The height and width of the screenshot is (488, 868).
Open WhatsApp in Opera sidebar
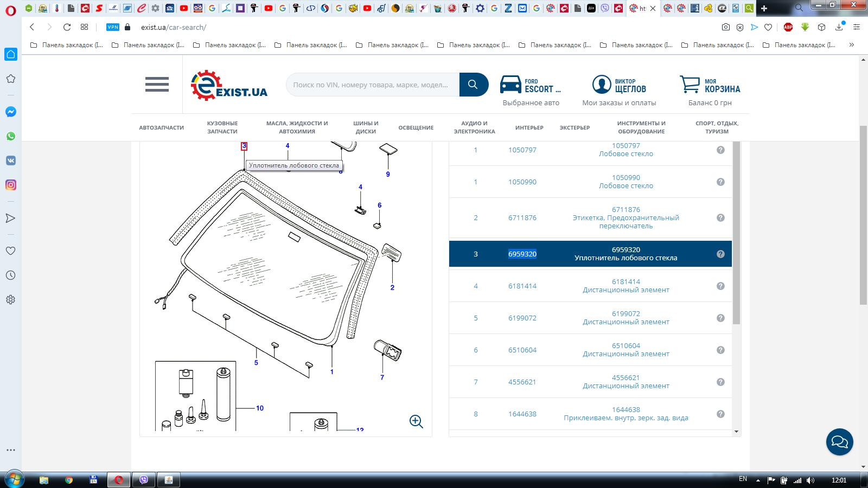11,136
